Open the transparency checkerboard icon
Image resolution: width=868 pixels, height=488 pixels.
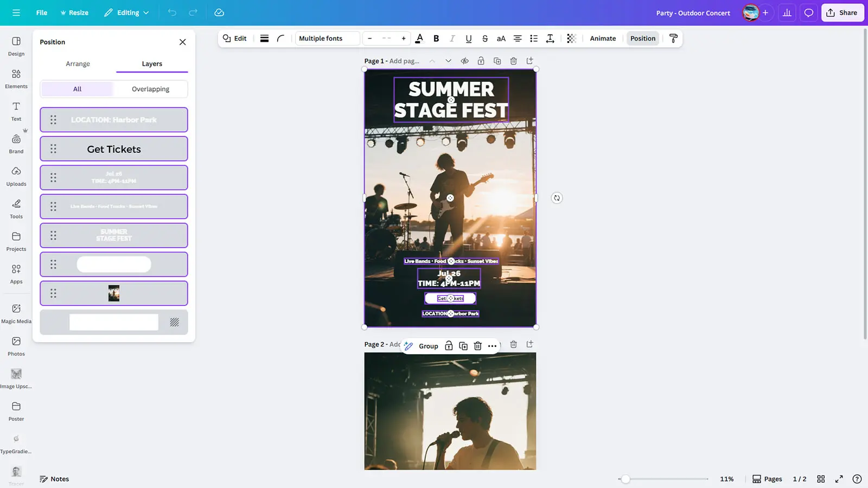[x=571, y=38]
